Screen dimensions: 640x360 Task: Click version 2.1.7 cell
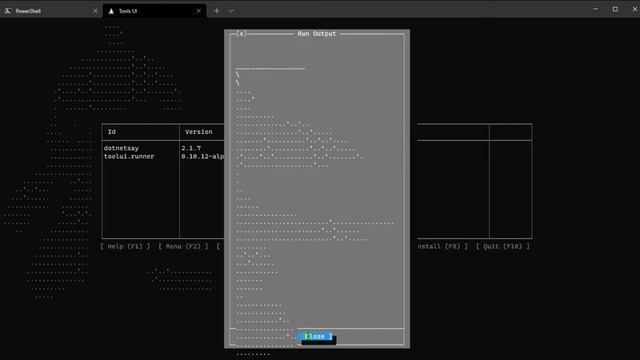pos(191,148)
